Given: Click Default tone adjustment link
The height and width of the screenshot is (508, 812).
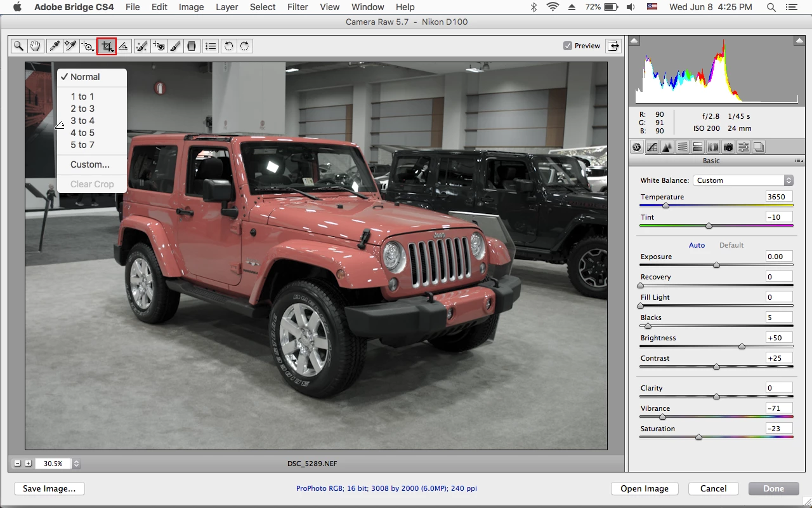Looking at the screenshot, I should pyautogui.click(x=731, y=245).
